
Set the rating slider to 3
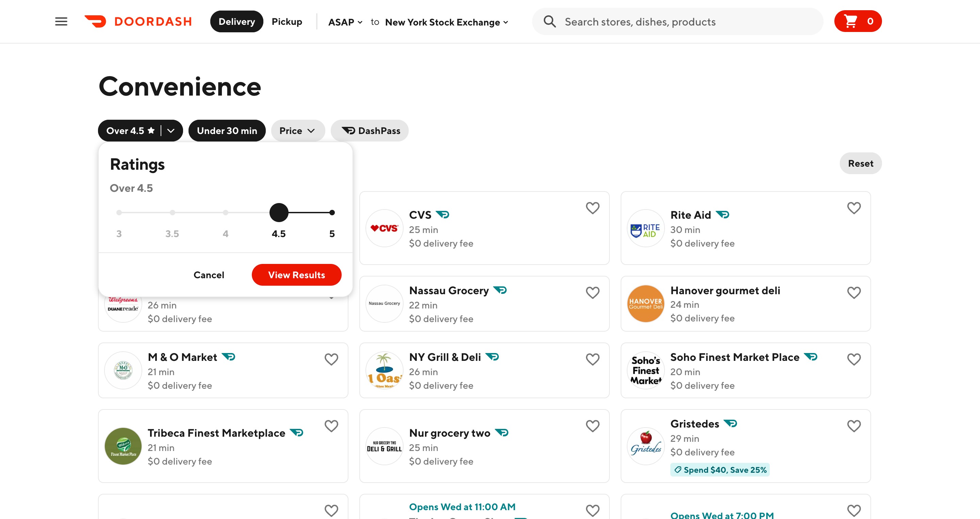(119, 213)
